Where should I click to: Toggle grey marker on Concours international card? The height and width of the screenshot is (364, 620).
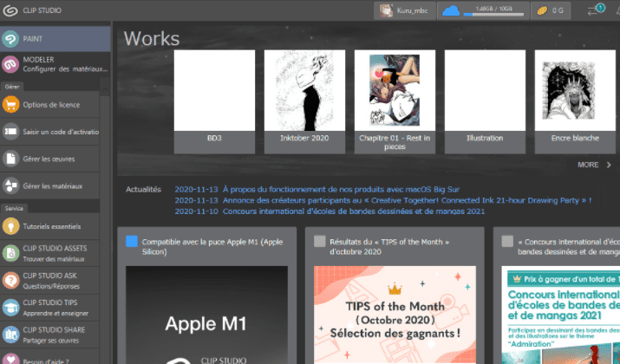click(x=507, y=242)
